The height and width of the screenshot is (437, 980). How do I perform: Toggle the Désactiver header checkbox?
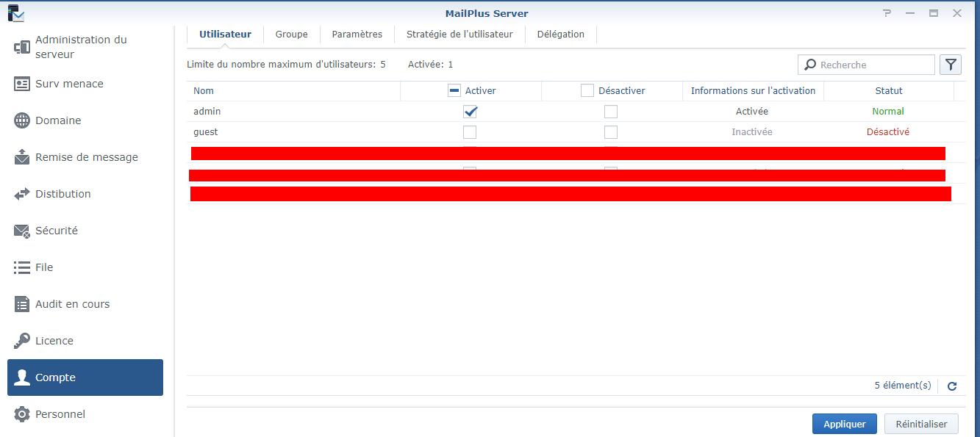click(587, 90)
